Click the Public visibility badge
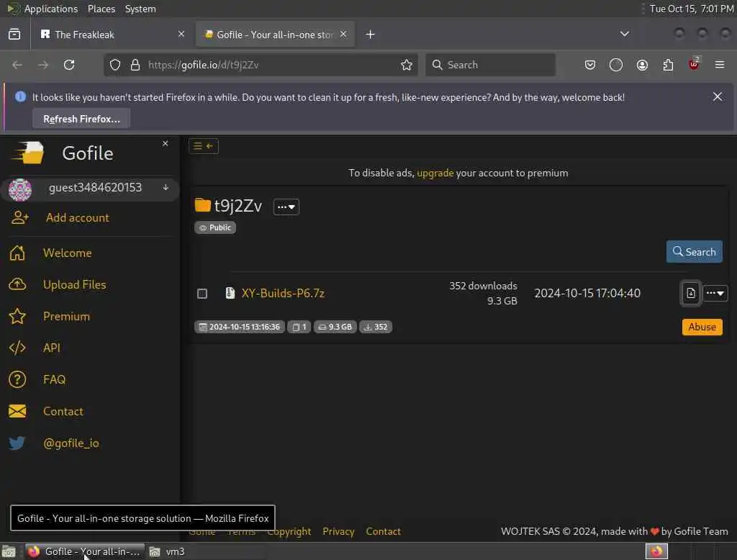Screen dimensions: 737x560 tap(215, 227)
